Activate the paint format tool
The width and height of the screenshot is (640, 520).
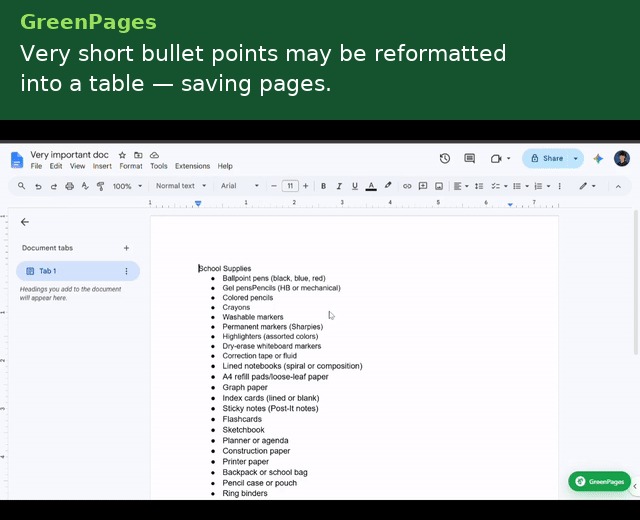pos(100,187)
